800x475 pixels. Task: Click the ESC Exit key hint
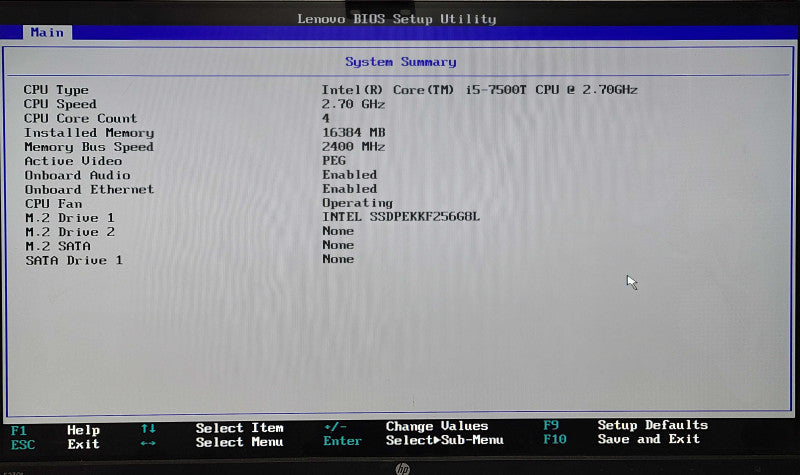point(55,444)
